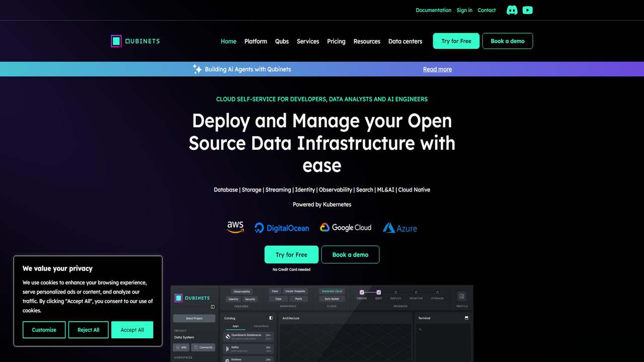Click the Data System project name in preview
644x362 pixels.
pos(184,337)
